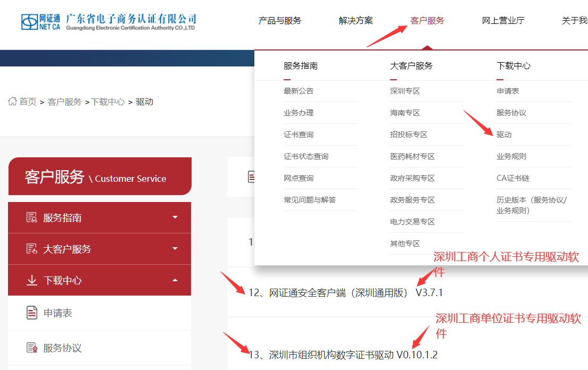588x370 pixels.
Task: Select 驱动 under 下载中心 dropdown
Action: click(x=504, y=134)
